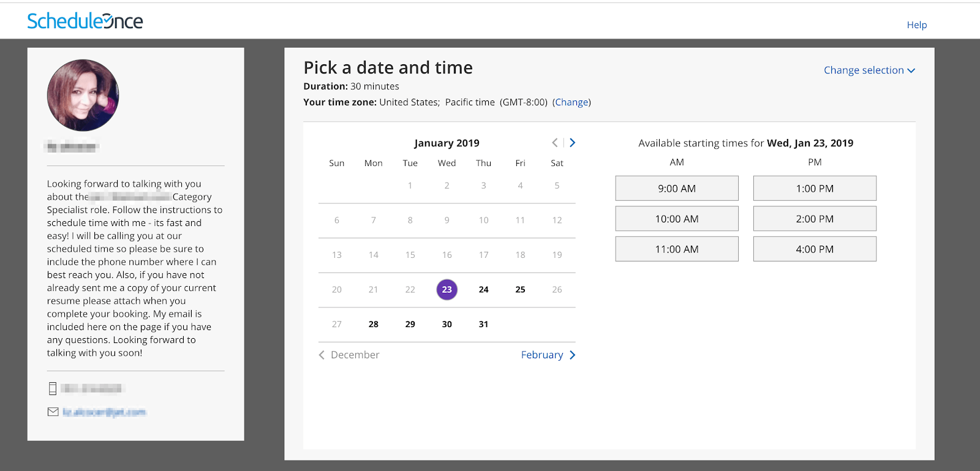Pick January 25 on the calendar
980x471 pixels.
520,290
